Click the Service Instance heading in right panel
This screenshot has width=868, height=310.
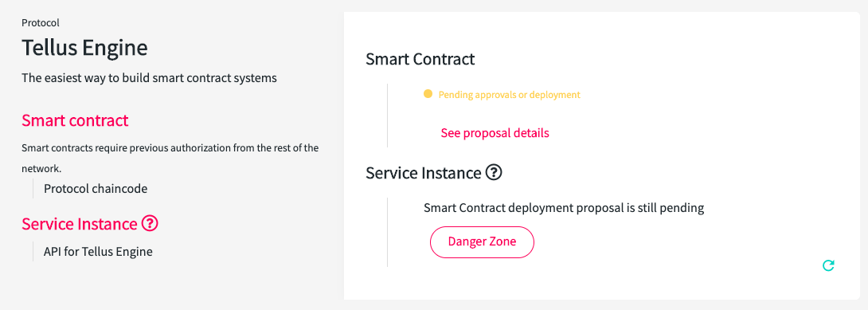[423, 173]
